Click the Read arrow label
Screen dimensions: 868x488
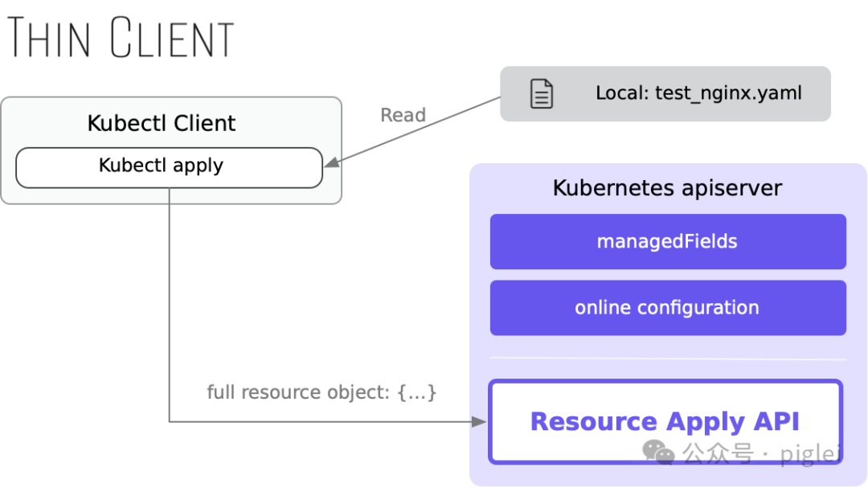click(x=403, y=115)
